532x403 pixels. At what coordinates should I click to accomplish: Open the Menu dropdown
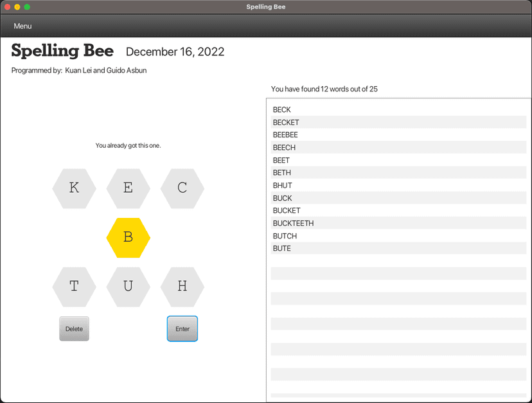(x=22, y=26)
